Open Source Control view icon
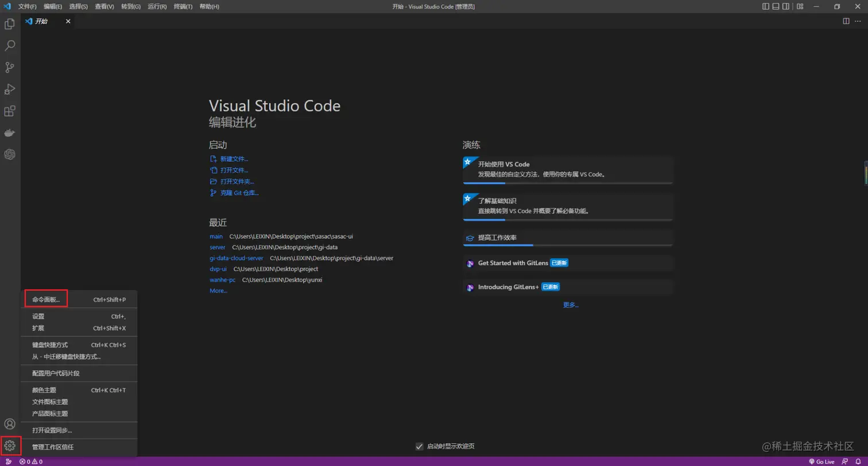The image size is (868, 466). (x=10, y=67)
